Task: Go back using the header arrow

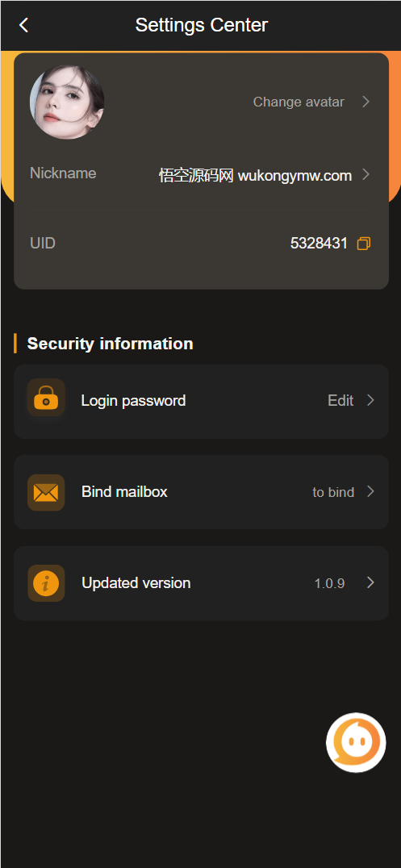Action: (x=23, y=25)
